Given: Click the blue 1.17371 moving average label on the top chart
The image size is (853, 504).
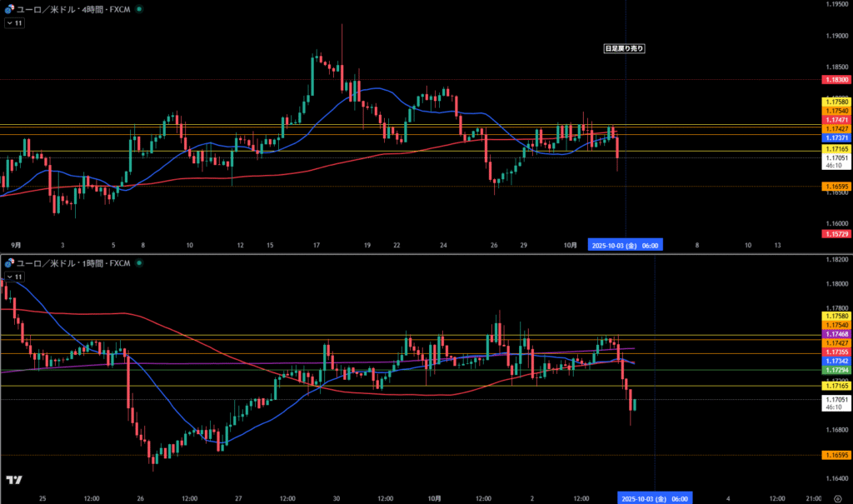Looking at the screenshot, I should click(x=836, y=138).
